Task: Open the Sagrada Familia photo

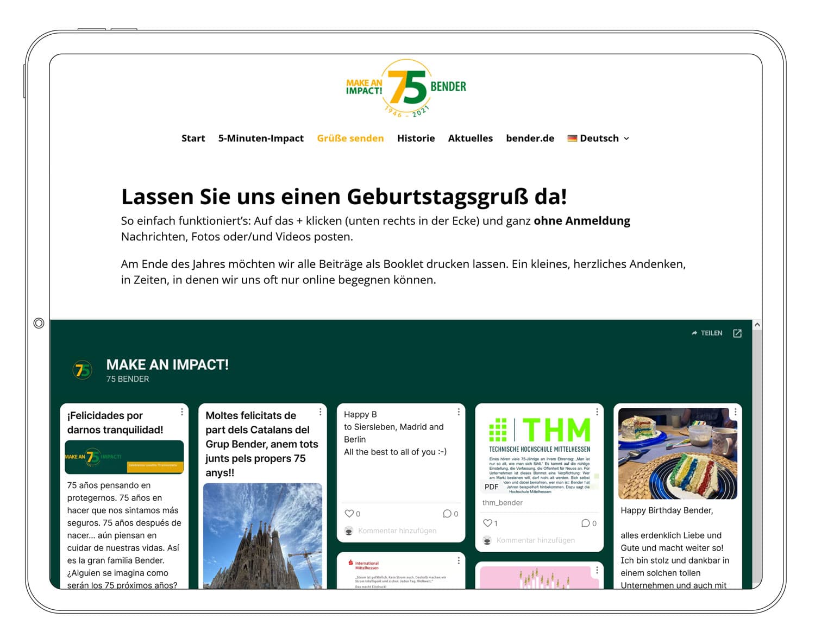Action: click(262, 536)
